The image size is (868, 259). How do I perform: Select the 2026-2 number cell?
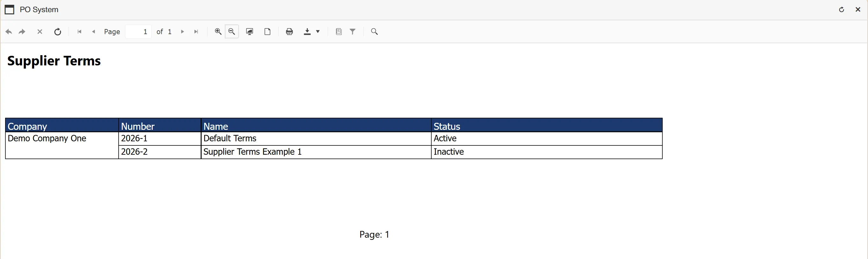click(160, 152)
